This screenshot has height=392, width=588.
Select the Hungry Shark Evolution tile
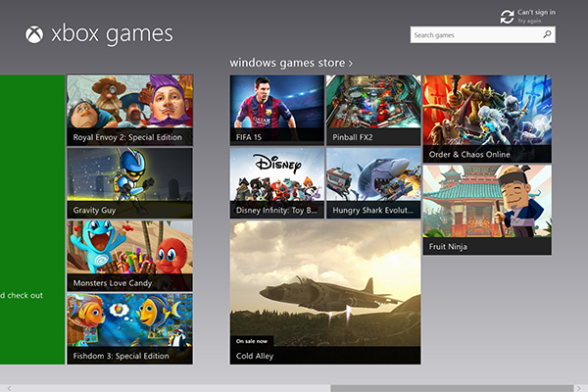point(373,182)
